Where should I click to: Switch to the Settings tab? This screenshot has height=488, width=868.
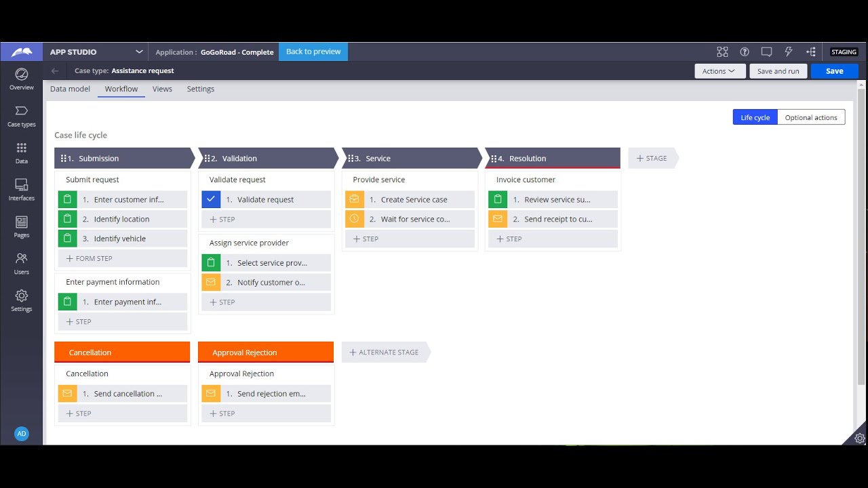(x=201, y=89)
